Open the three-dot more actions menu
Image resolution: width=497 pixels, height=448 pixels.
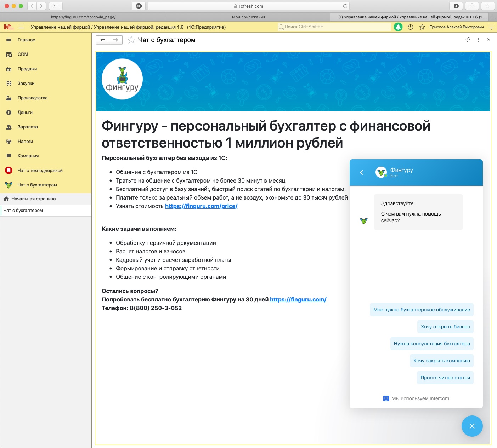click(x=478, y=40)
